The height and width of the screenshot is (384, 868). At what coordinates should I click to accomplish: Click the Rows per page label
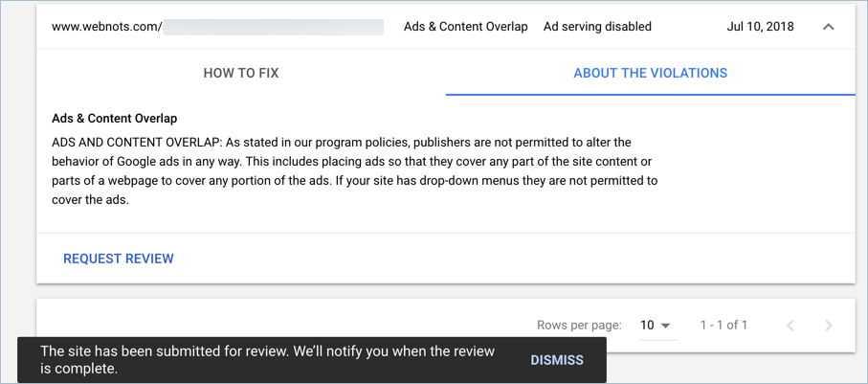(x=579, y=326)
